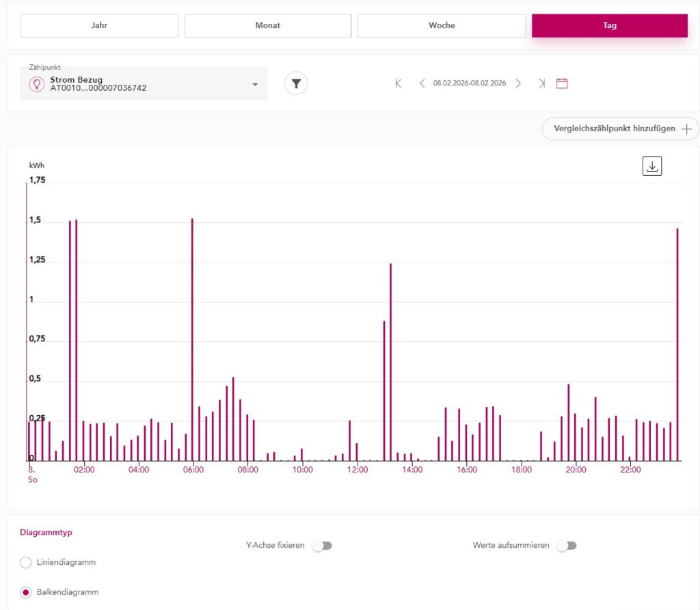Viewport: 700px width, 610px height.
Task: Download the chart data
Action: (x=652, y=166)
